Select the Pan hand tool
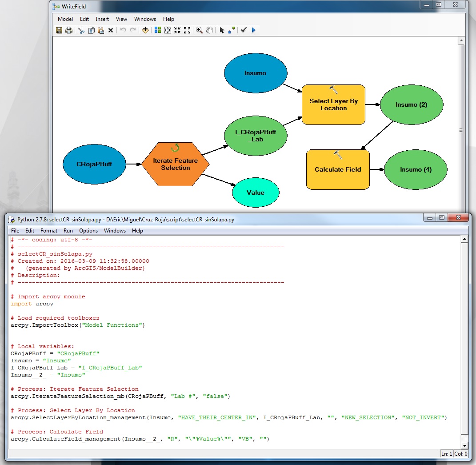 [209, 30]
